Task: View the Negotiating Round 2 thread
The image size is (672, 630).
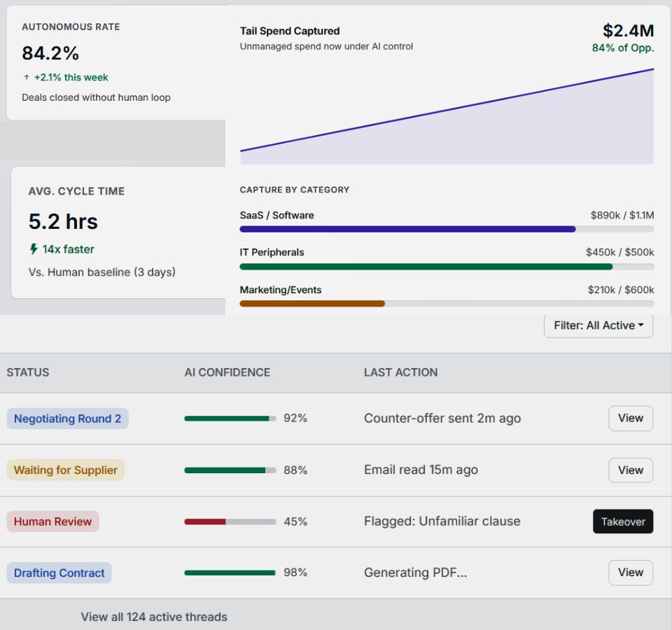Action: click(630, 419)
